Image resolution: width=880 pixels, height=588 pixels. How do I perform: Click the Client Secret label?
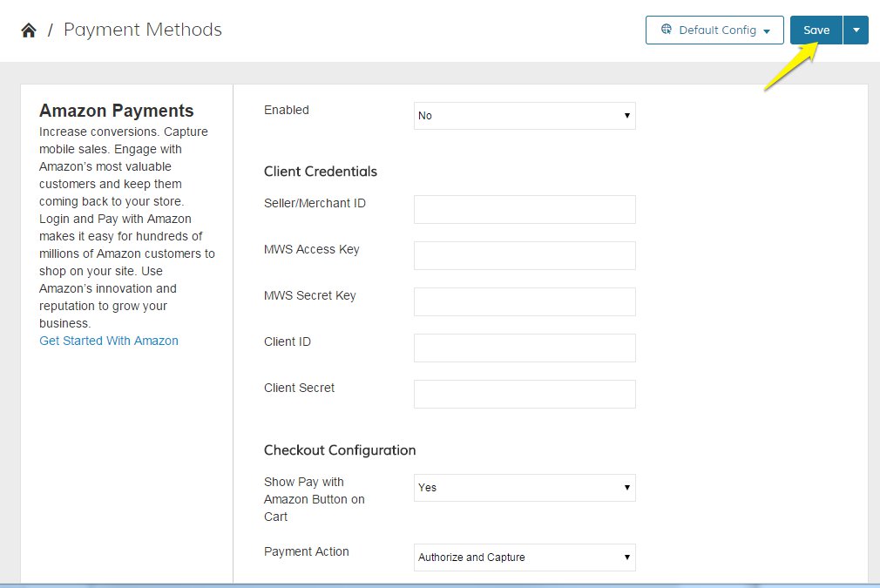tap(299, 388)
